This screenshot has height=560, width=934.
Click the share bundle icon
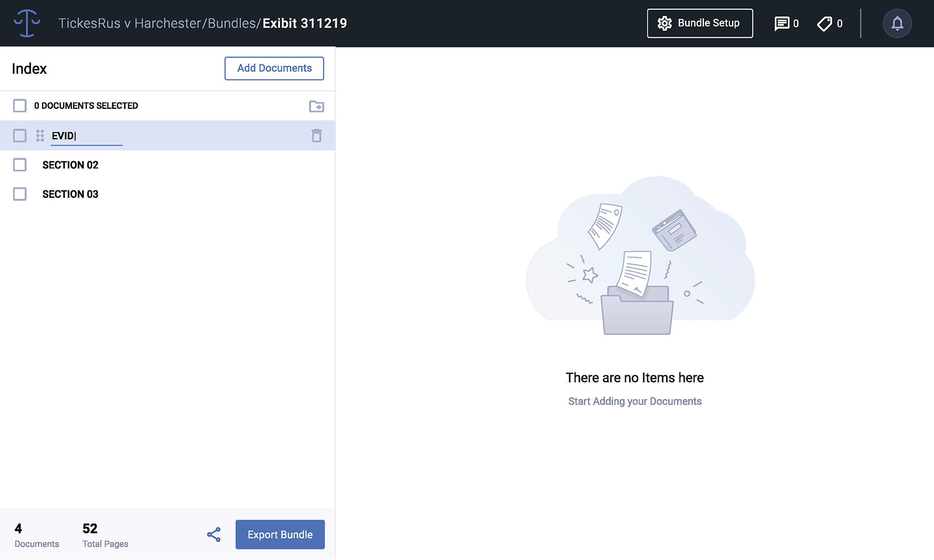pyautogui.click(x=214, y=535)
